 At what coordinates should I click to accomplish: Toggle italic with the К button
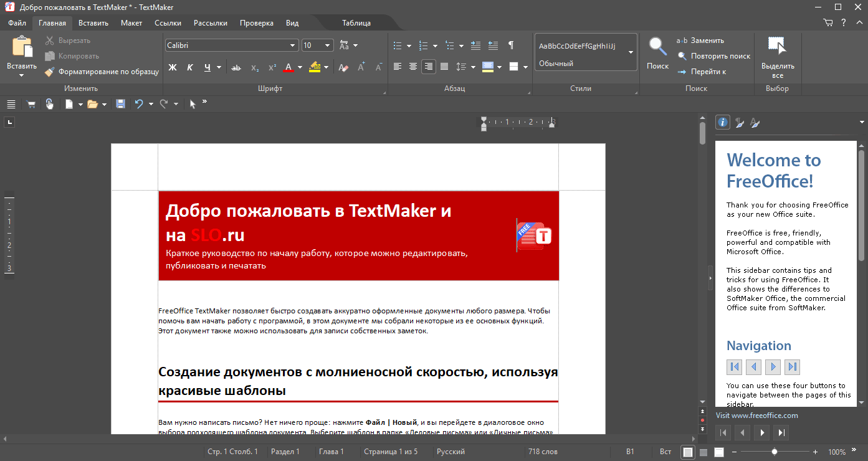190,67
